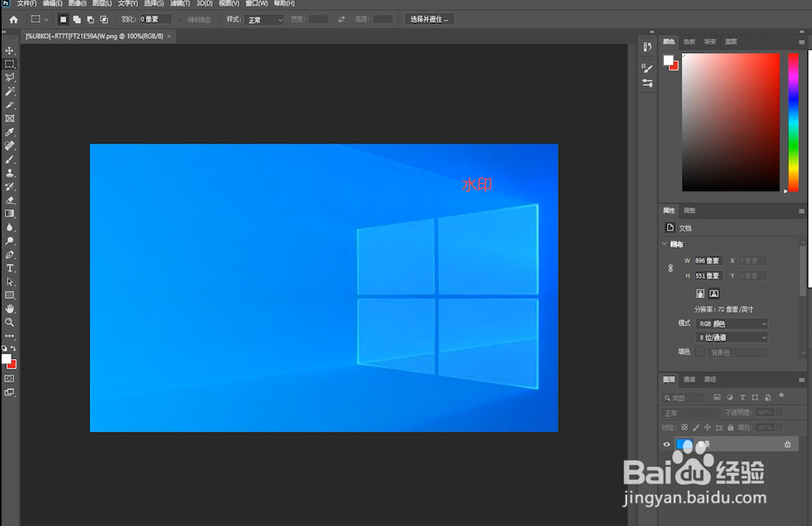Click the 选择并遮住 button
Image resolution: width=812 pixels, height=526 pixels.
(429, 20)
